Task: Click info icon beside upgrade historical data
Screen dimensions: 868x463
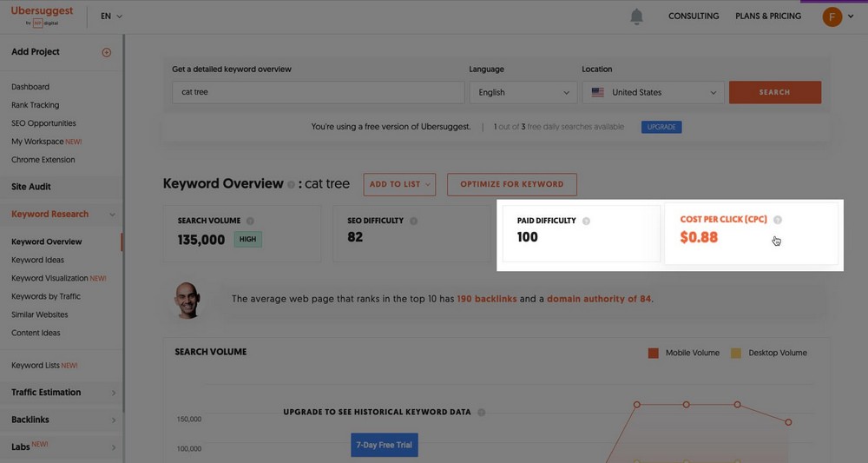Action: pos(482,412)
